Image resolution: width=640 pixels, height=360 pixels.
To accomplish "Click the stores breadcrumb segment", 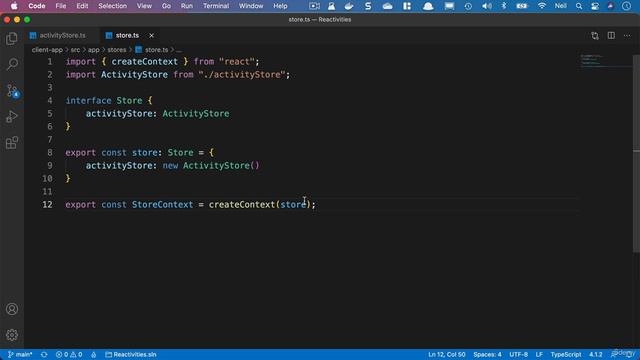I will pos(117,50).
